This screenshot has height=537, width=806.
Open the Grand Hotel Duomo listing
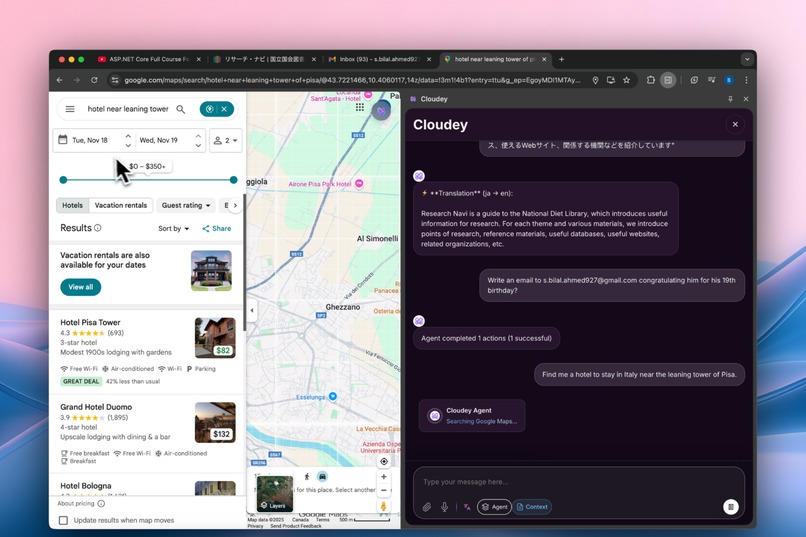tap(96, 406)
